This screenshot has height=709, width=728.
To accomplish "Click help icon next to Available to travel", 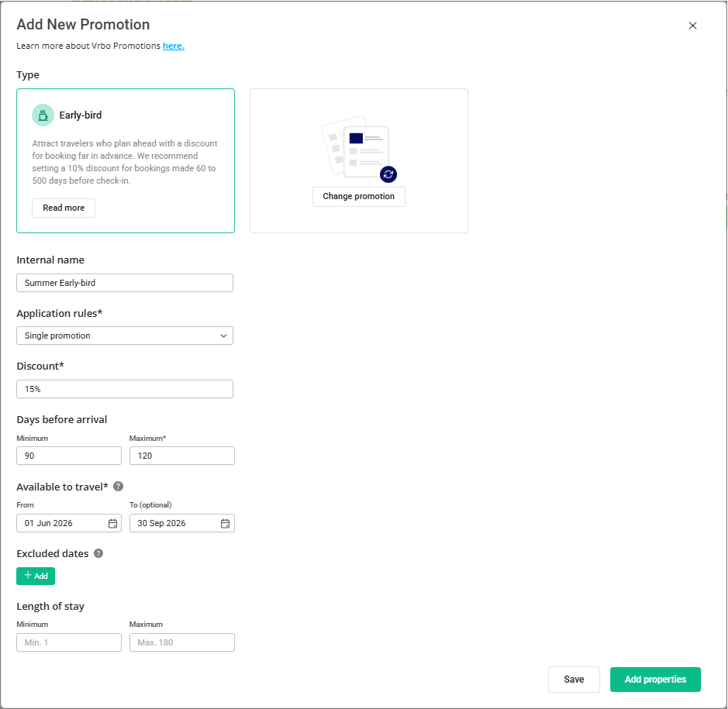I will pos(118,487).
